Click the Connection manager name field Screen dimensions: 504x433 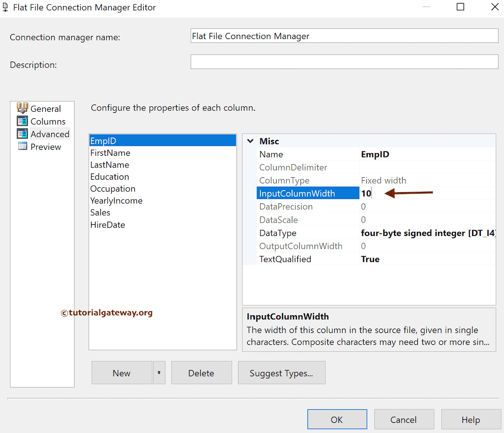tap(344, 35)
